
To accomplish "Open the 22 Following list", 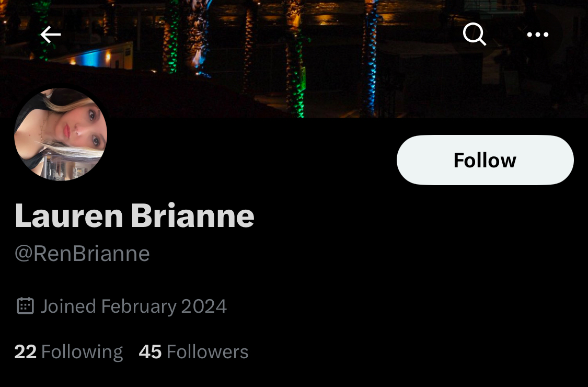I will point(68,352).
